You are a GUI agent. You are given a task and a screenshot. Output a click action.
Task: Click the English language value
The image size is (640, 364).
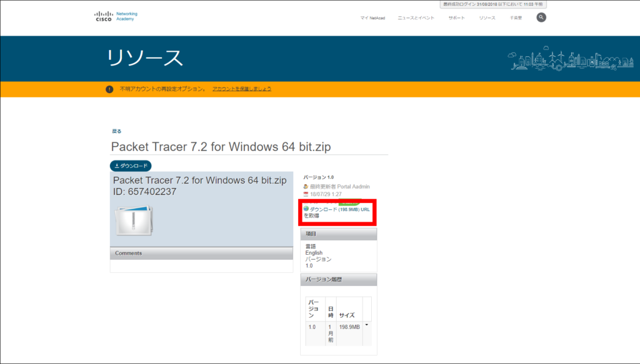(x=314, y=253)
